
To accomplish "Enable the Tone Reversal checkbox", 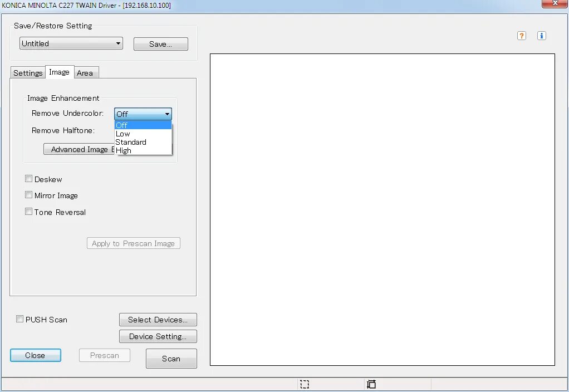I will [28, 211].
